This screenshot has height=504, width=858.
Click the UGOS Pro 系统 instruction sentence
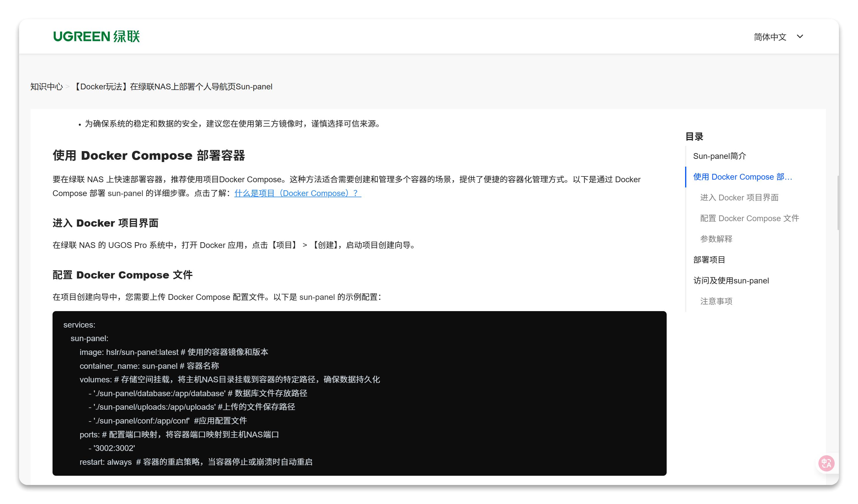[235, 245]
